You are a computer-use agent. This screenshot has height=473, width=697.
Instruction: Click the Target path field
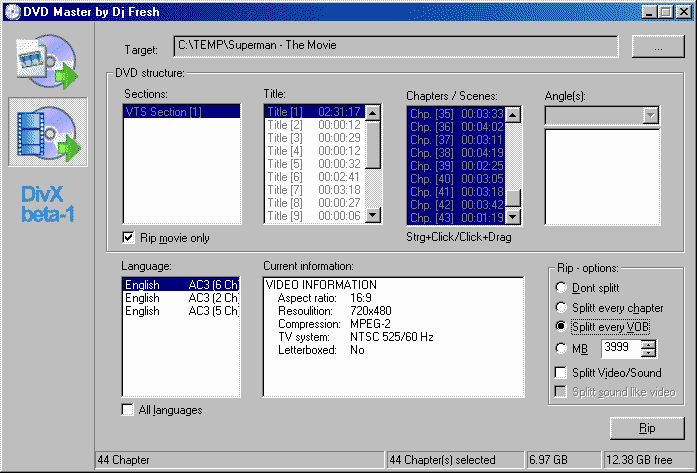396,46
